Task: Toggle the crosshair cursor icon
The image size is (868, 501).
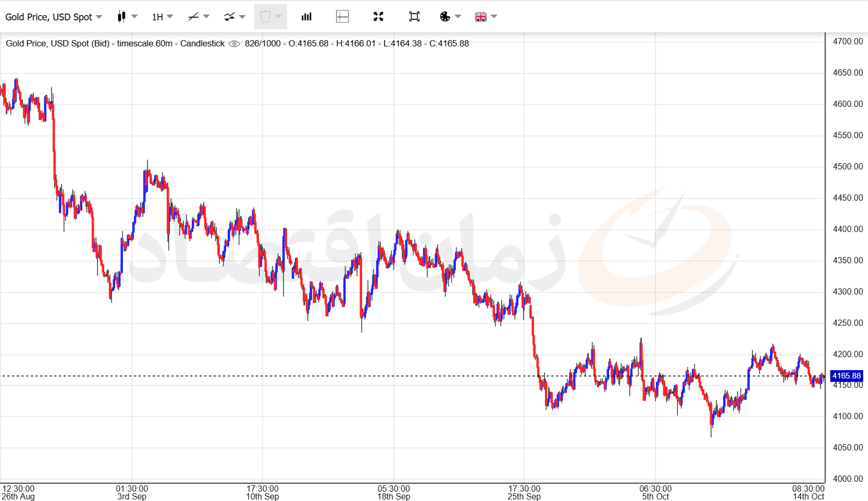Action: tap(342, 17)
